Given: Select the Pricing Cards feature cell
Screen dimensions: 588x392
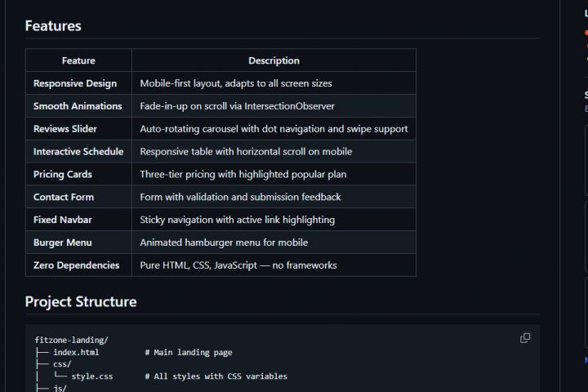Looking at the screenshot, I should [63, 174].
